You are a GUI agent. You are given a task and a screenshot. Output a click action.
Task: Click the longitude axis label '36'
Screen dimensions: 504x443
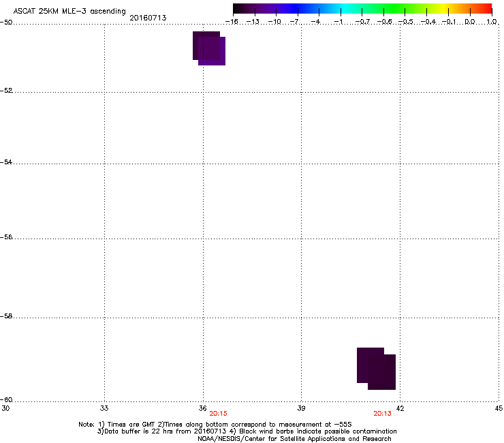click(202, 408)
